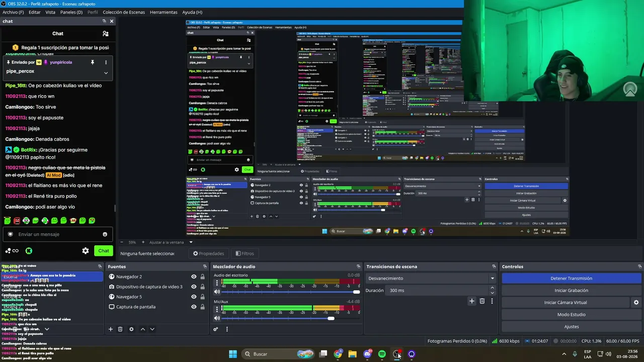Click Iniciar Grabación button
This screenshot has width=644, height=362.
(x=571, y=291)
